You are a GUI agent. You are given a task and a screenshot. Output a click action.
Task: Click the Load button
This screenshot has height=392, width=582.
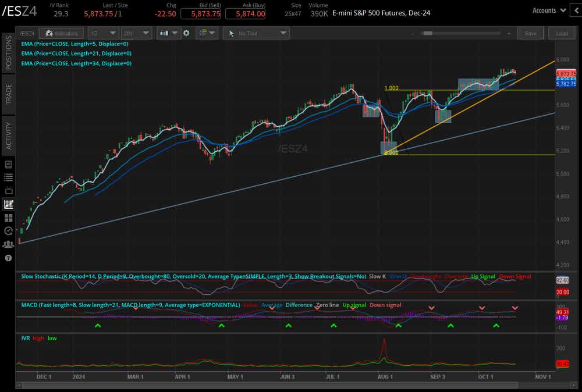click(562, 33)
